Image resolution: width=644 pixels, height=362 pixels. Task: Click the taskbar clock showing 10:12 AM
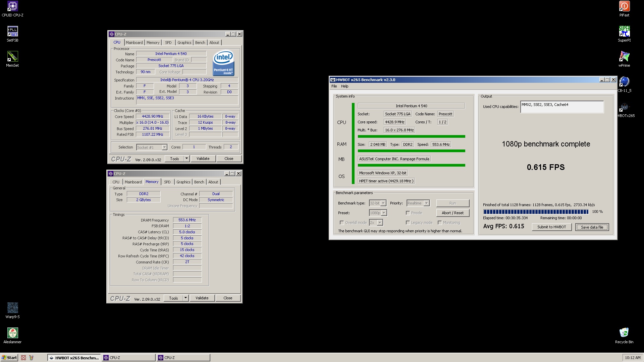[x=633, y=358]
